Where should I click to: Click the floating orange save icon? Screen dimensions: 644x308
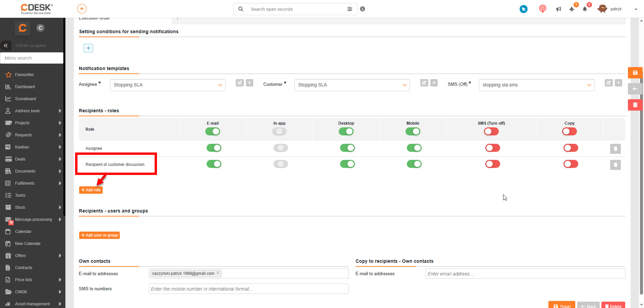tap(635, 73)
